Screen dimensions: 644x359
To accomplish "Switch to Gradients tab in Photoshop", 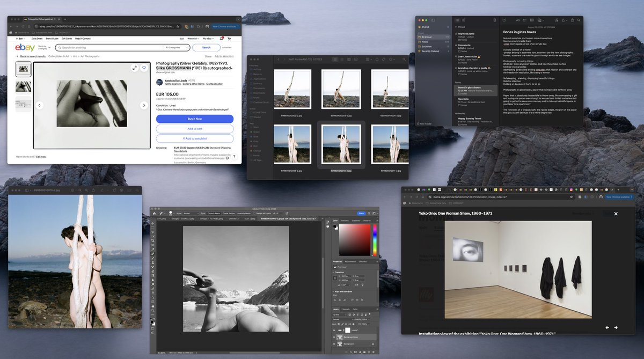I will pyautogui.click(x=356, y=221).
